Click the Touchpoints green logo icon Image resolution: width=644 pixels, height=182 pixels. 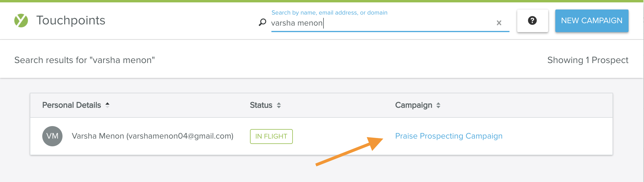click(x=21, y=21)
